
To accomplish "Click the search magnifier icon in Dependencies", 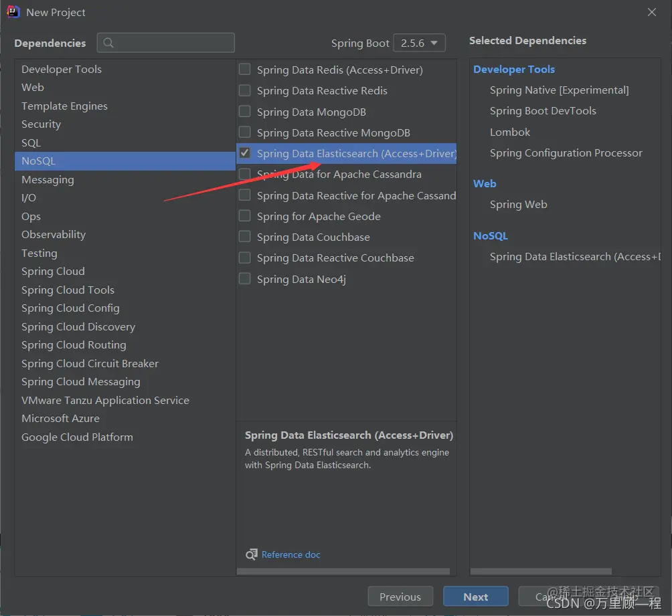I will click(108, 43).
